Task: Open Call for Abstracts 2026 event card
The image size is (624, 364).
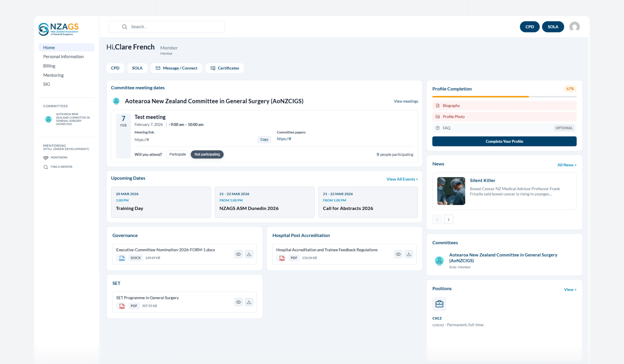Action: pos(368,202)
